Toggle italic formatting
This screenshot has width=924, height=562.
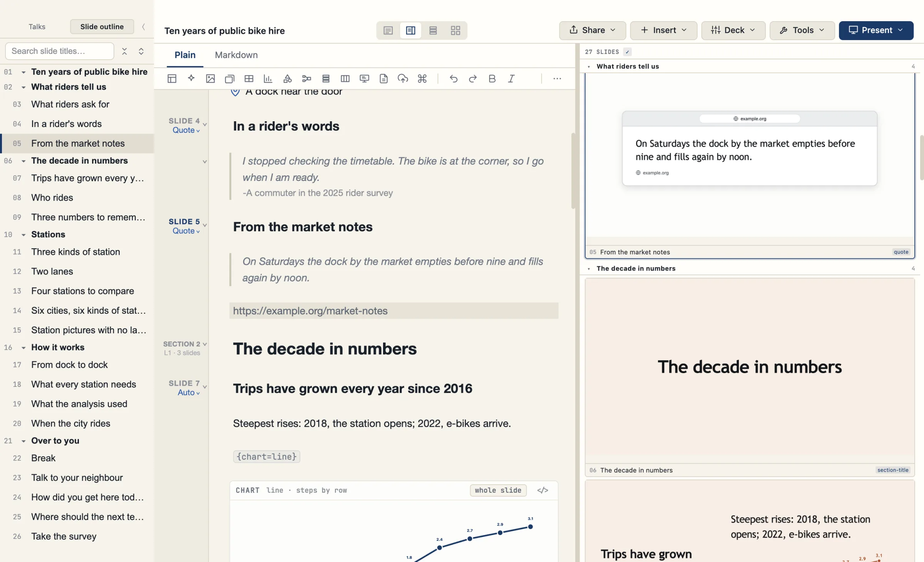[x=511, y=79]
